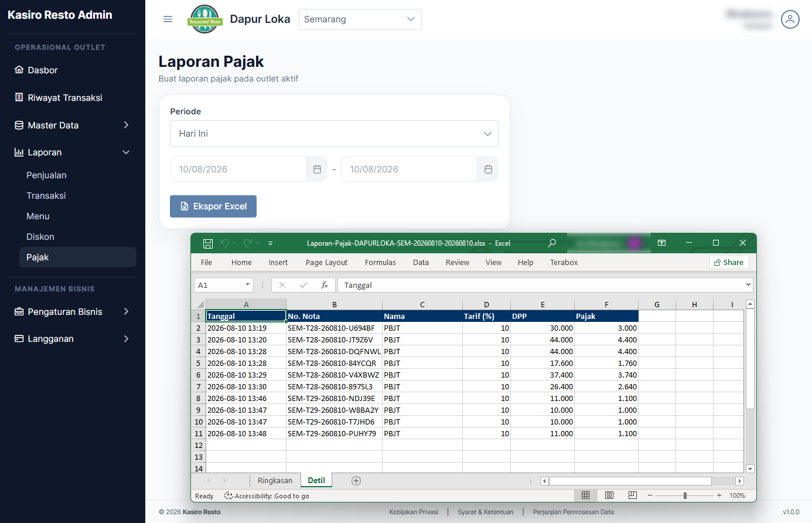Open the Formulas ribbon tab
Screen dimensions: 812x523
[380, 263]
